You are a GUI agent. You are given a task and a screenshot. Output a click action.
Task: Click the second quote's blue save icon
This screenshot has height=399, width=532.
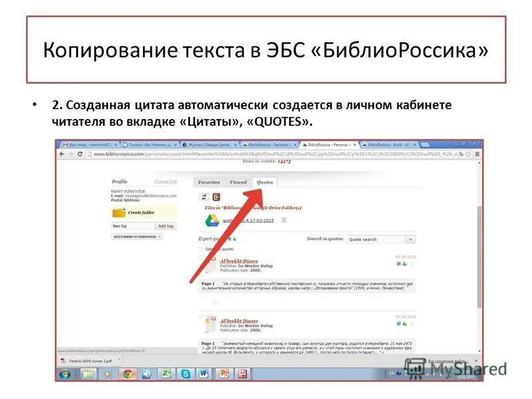pyautogui.click(x=398, y=324)
